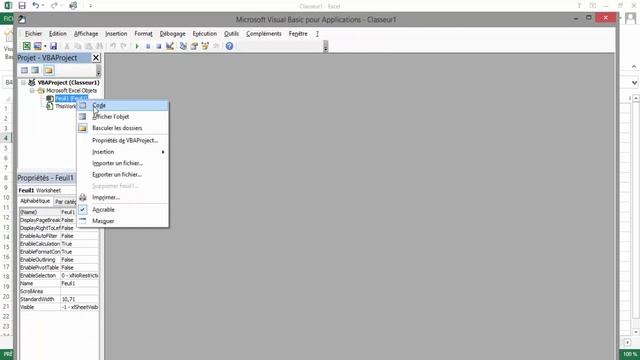Click the ScrollArea property field
640x360 pixels.
pyautogui.click(x=79, y=291)
